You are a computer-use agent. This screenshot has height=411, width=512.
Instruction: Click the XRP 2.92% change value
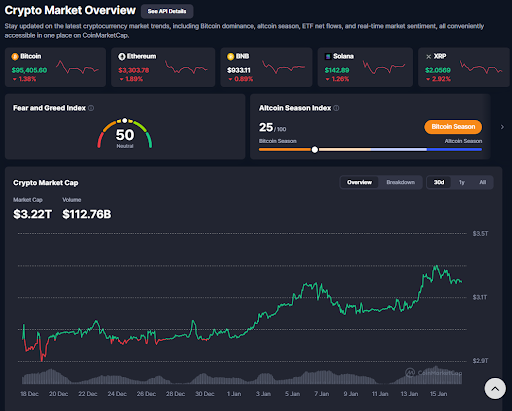pyautogui.click(x=441, y=79)
